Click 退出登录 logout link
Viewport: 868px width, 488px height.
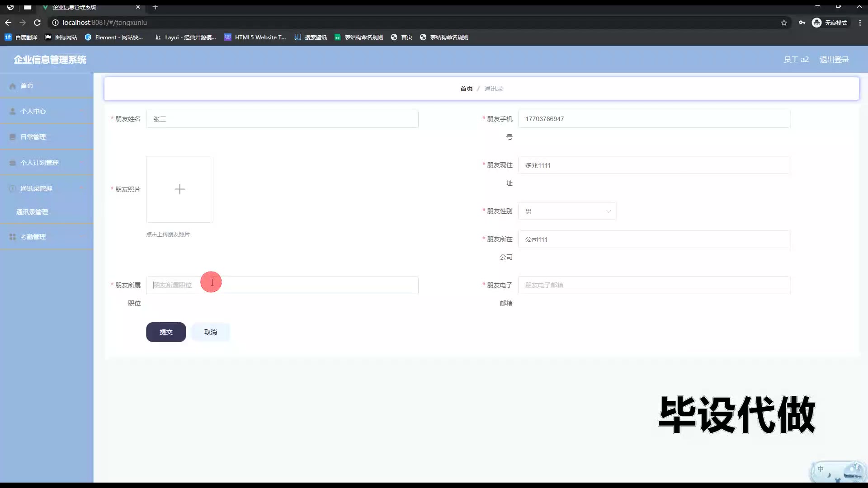coord(834,60)
